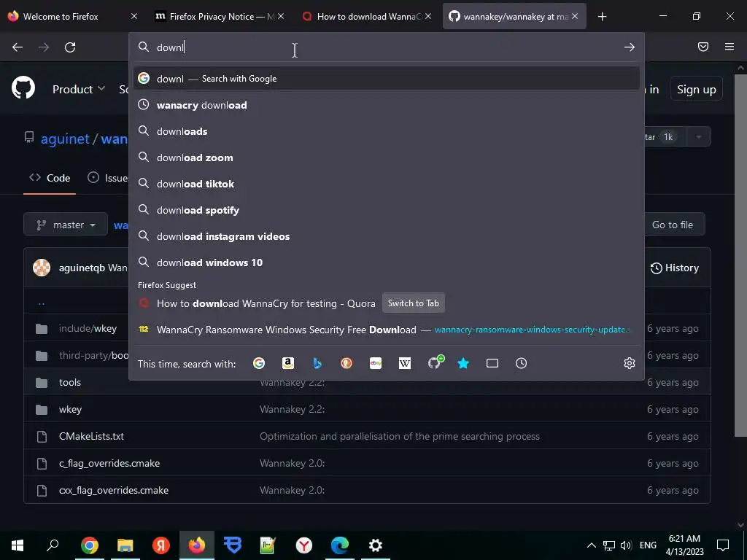This screenshot has height=560, width=747.
Task: Open WannaCry Ransomware Windows Security suggestion
Action: 387,330
